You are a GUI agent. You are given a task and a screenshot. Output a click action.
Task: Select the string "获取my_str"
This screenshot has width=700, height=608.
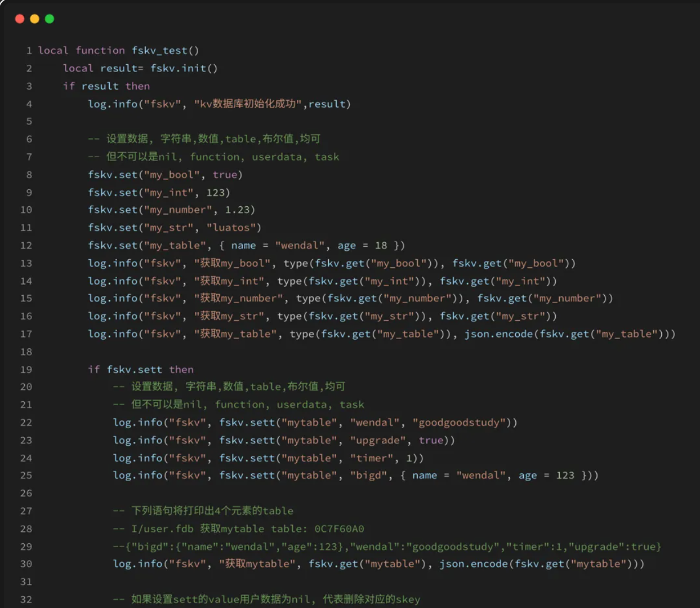[x=228, y=316]
